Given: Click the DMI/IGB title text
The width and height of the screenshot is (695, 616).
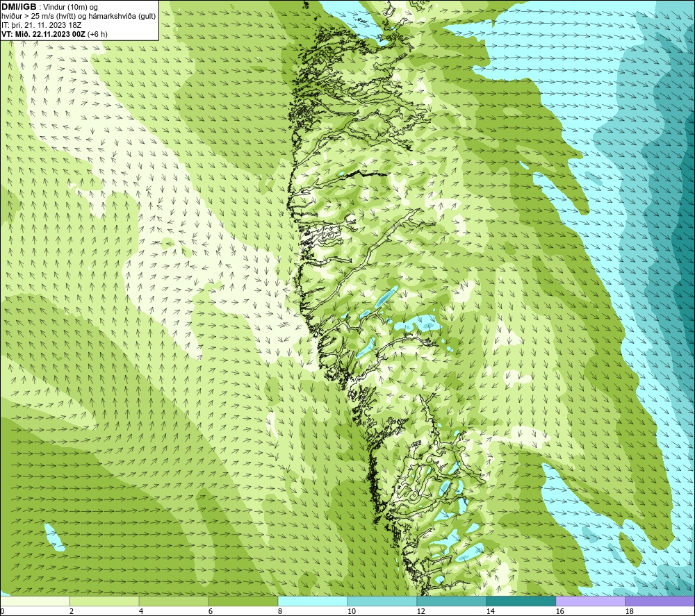Looking at the screenshot, I should [x=19, y=7].
